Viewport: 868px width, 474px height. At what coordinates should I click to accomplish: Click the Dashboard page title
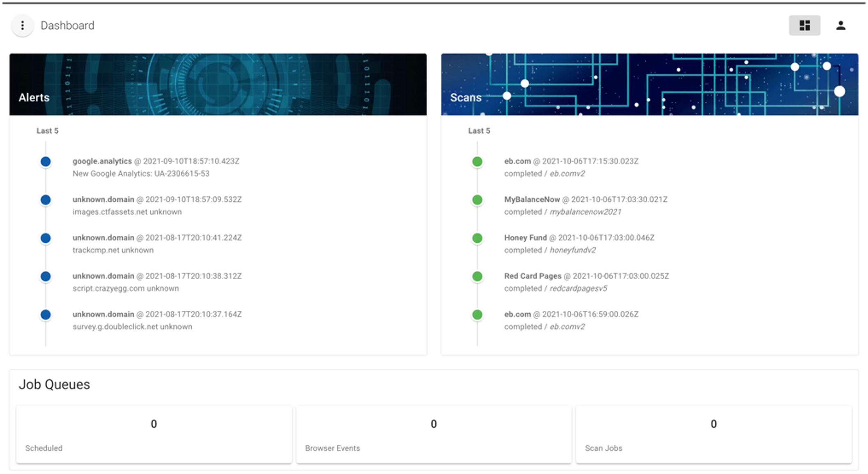[67, 25]
